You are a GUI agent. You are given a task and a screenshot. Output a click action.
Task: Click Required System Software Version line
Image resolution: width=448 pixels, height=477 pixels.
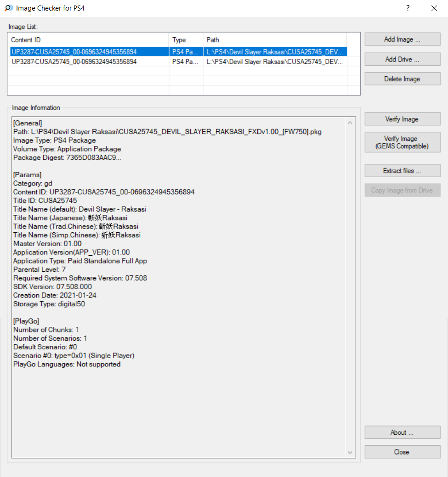click(80, 278)
